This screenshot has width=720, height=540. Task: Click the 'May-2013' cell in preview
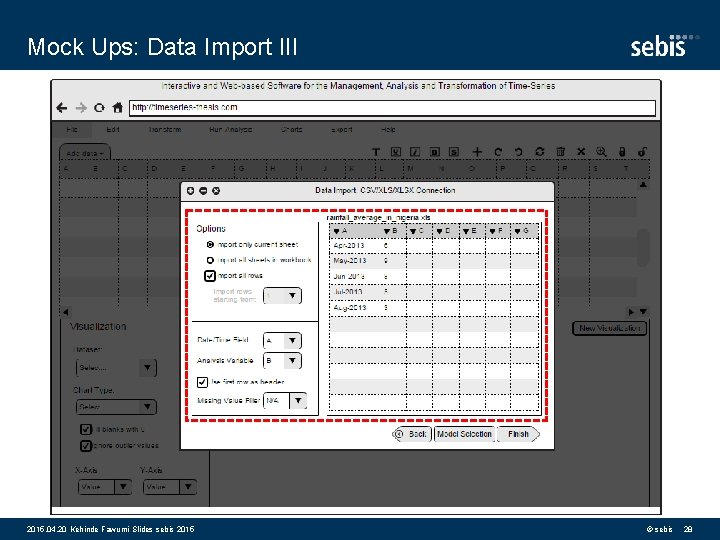[x=350, y=261]
